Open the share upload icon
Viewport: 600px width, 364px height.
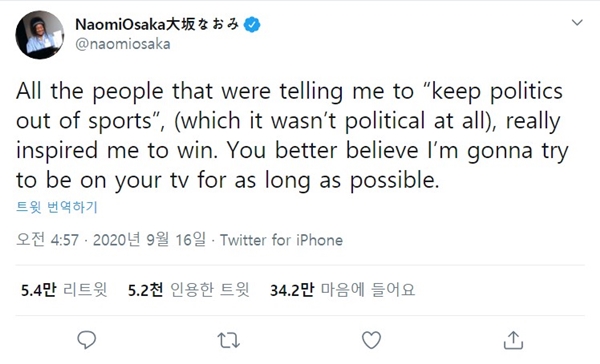tap(513, 340)
